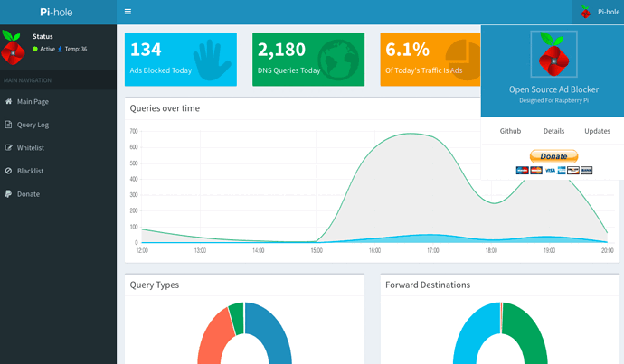
Task: Click the Pi-hole title in top-left header
Action: click(56, 13)
